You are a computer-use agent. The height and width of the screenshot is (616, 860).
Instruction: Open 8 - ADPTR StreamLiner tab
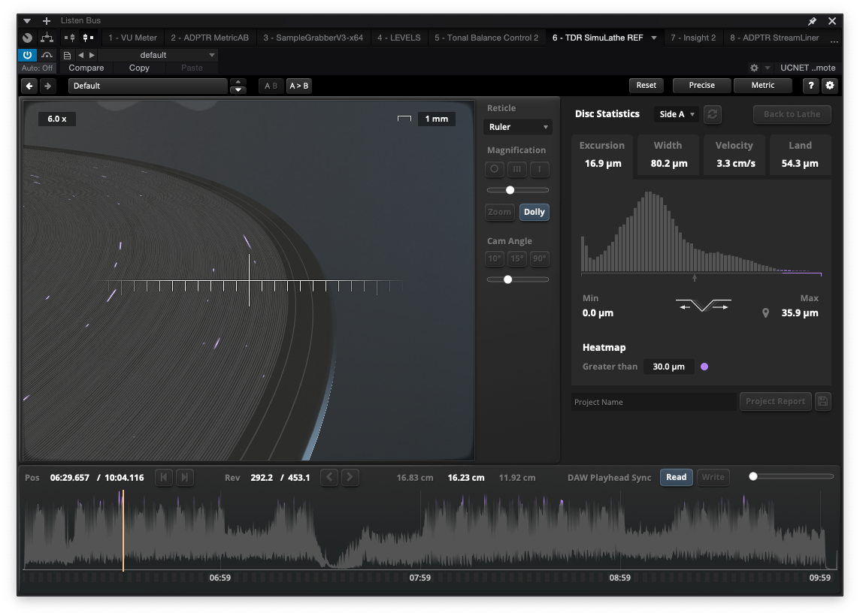pos(774,38)
